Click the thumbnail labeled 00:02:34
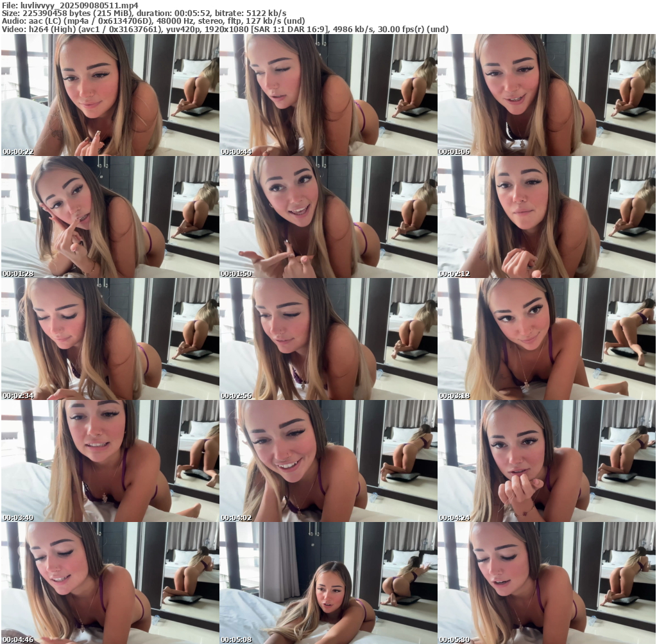657x644 pixels. 110,339
